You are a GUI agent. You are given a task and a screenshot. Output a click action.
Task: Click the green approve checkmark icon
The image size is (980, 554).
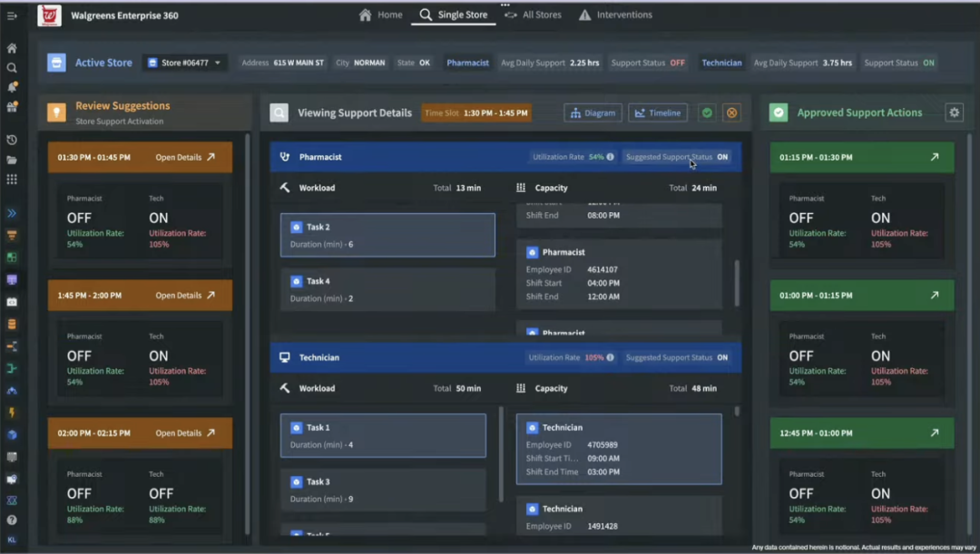(x=707, y=113)
